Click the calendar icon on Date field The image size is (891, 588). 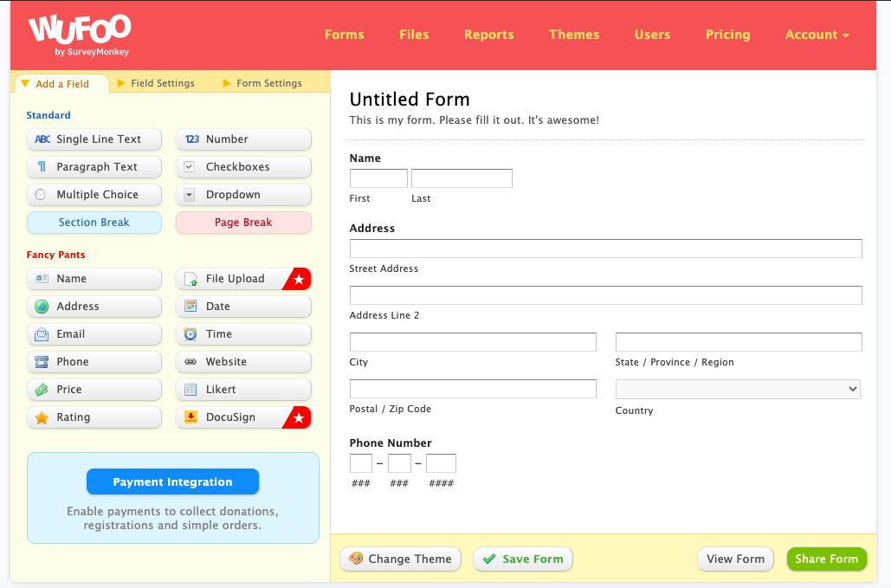coord(190,307)
